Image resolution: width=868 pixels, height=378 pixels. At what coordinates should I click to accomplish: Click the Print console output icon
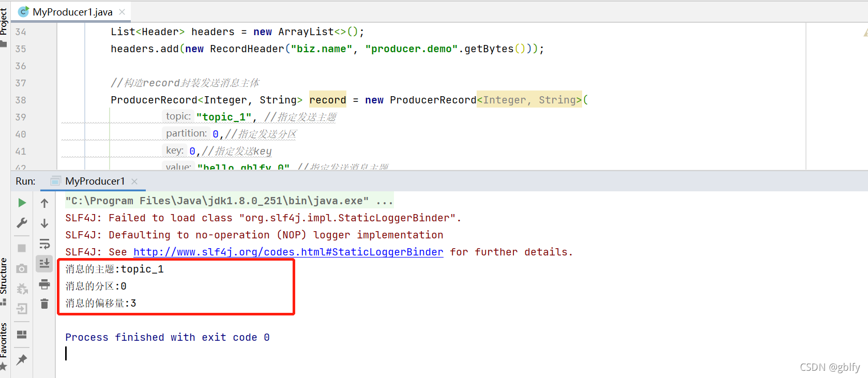click(44, 284)
